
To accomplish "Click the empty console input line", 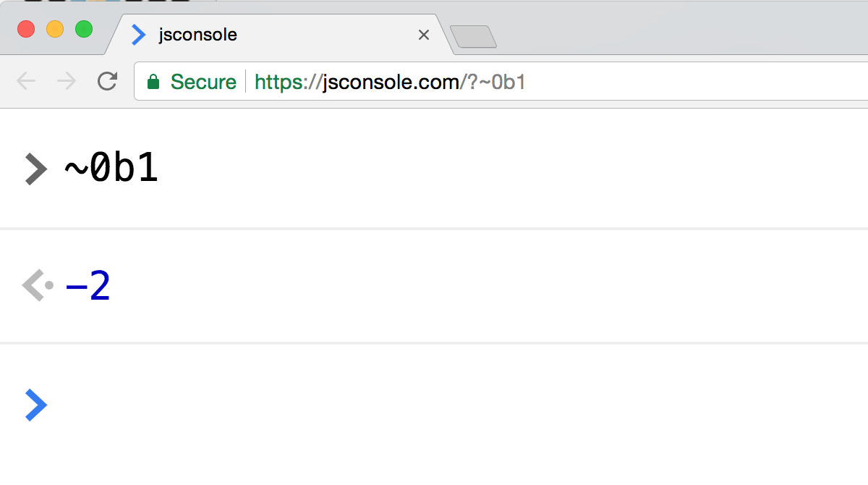I will pyautogui.click(x=434, y=405).
